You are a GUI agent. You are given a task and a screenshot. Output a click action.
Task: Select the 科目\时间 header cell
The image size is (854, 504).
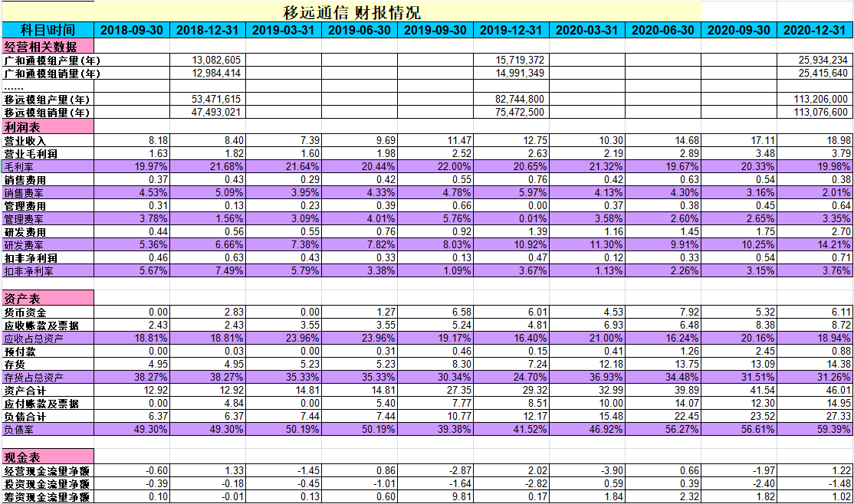(x=48, y=30)
